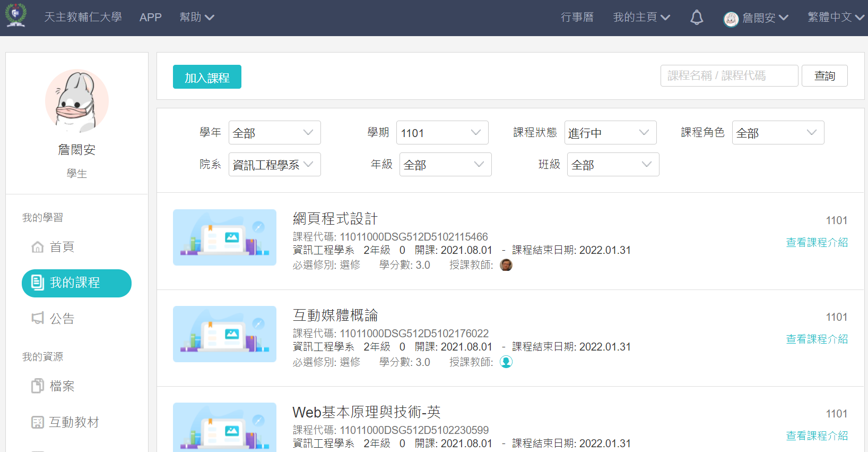Expand the 年級 dropdown
The image size is (868, 452).
(445, 165)
